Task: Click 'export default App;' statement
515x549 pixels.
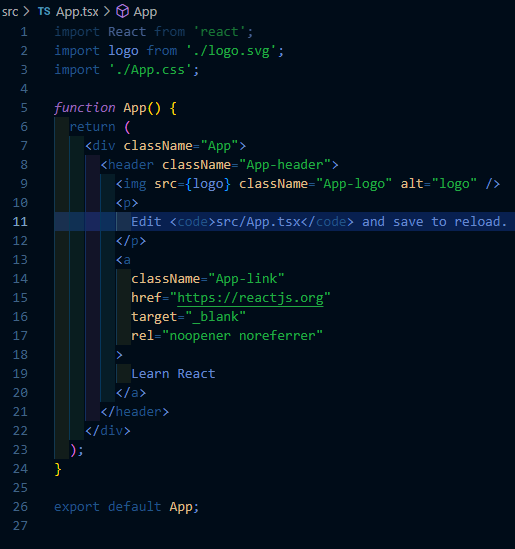Action: (x=126, y=507)
